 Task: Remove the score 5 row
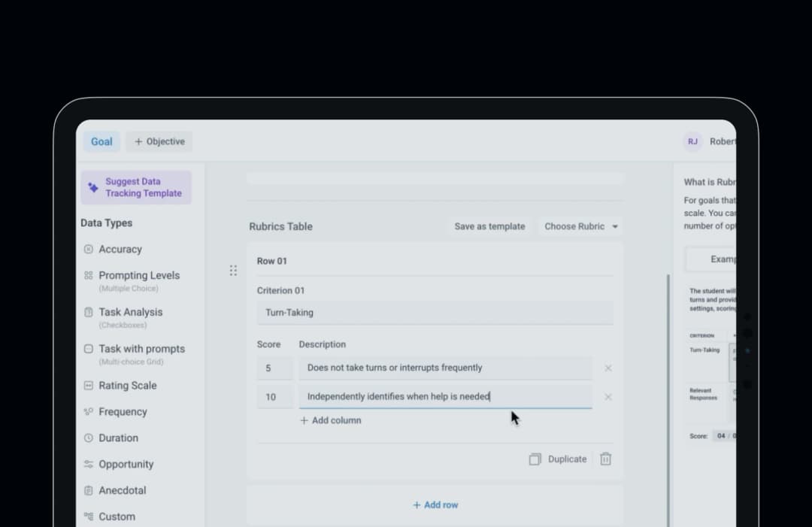pos(608,368)
